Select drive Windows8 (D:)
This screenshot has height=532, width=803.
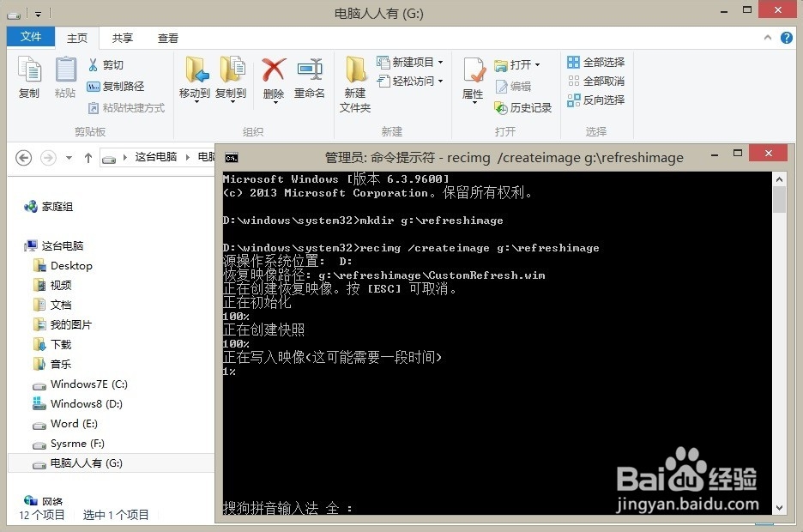coord(77,404)
